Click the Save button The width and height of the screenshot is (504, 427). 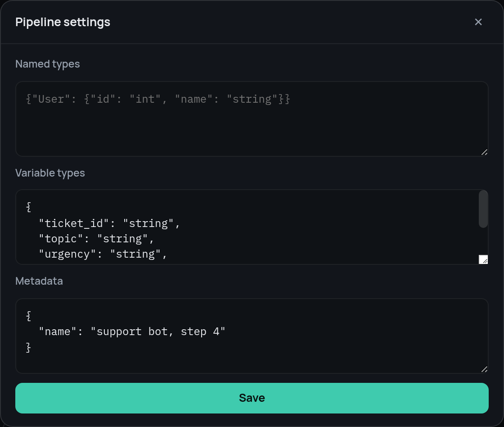pyautogui.click(x=252, y=398)
